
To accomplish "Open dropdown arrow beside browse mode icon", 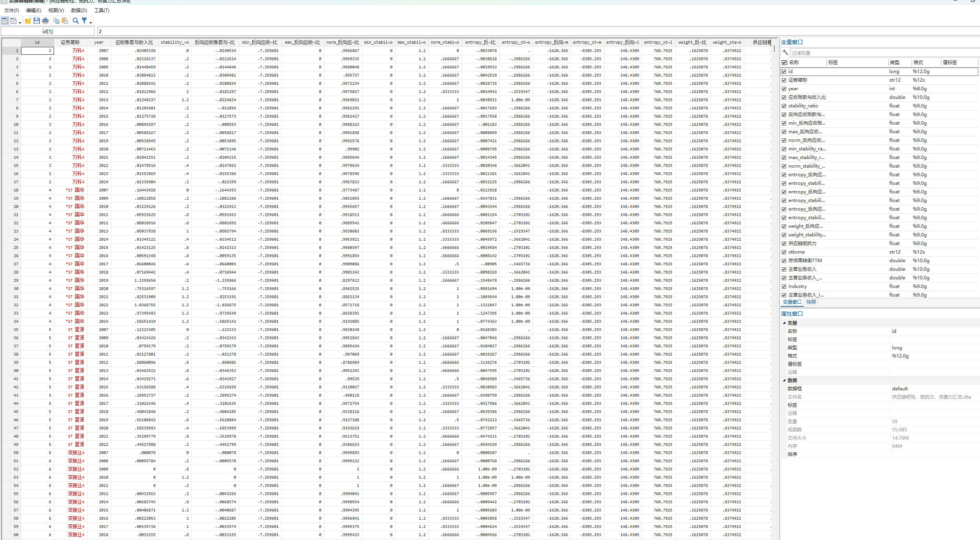I will pos(20,23).
